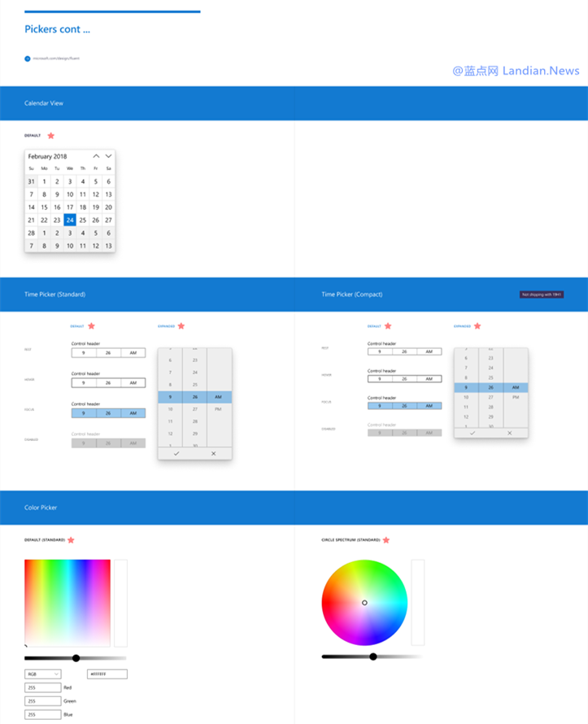Click the Red value input field
588x724 pixels.
(42, 687)
